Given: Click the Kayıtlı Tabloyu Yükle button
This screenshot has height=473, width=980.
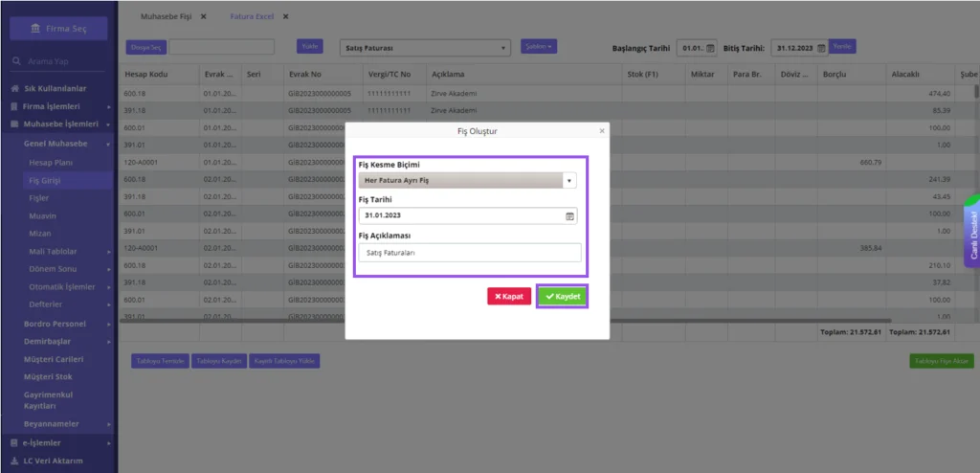Looking at the screenshot, I should (x=284, y=361).
